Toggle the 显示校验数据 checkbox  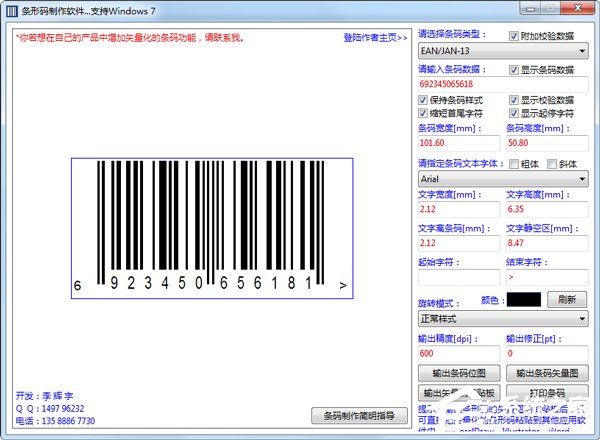pos(514,100)
